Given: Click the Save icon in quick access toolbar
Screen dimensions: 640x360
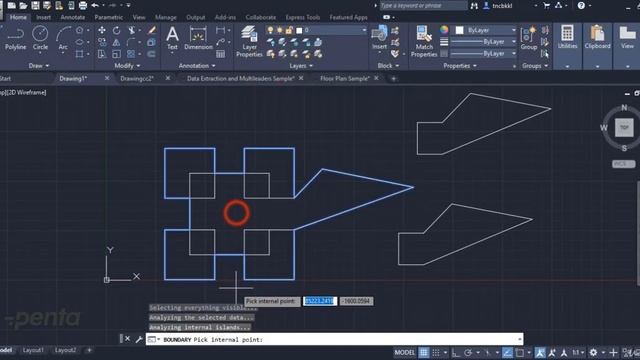Looking at the screenshot, I should 35,5.
